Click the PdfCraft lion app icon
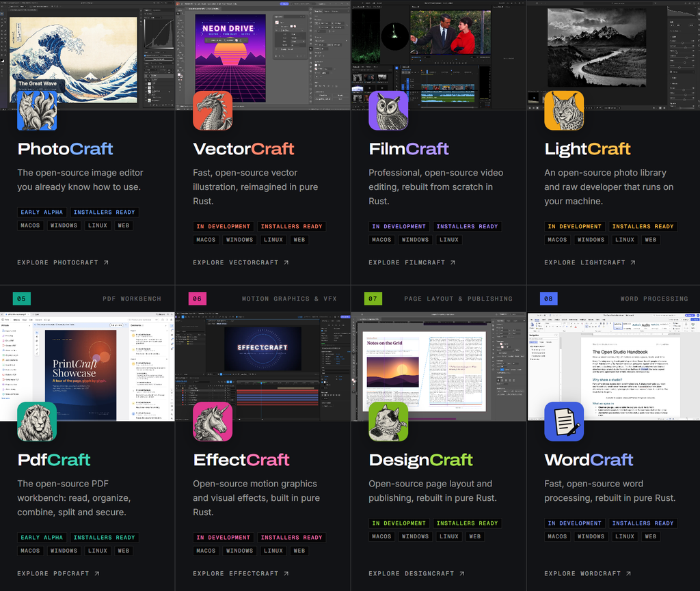 coord(37,422)
